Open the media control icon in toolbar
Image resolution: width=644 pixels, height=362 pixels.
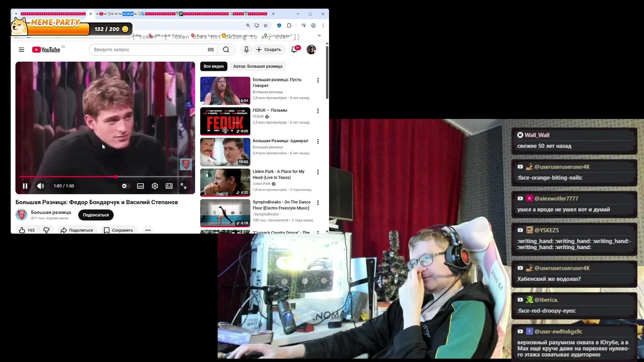pyautogui.click(x=304, y=26)
